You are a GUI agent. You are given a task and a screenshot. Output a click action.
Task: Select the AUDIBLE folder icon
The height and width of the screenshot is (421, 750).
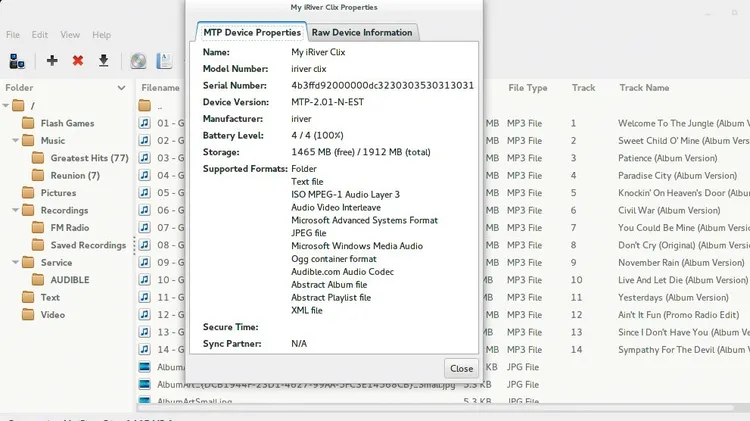(x=38, y=280)
